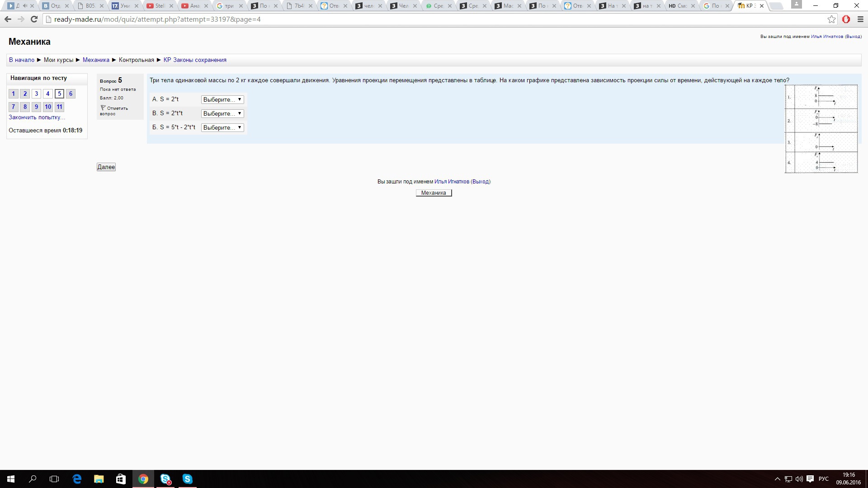868x488 pixels.
Task: Open the dropdown for S = 2*t*t
Action: [x=222, y=113]
